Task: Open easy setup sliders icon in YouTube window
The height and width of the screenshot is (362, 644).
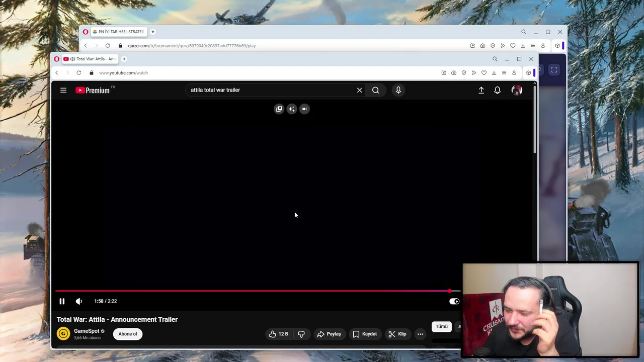Action: click(504, 73)
